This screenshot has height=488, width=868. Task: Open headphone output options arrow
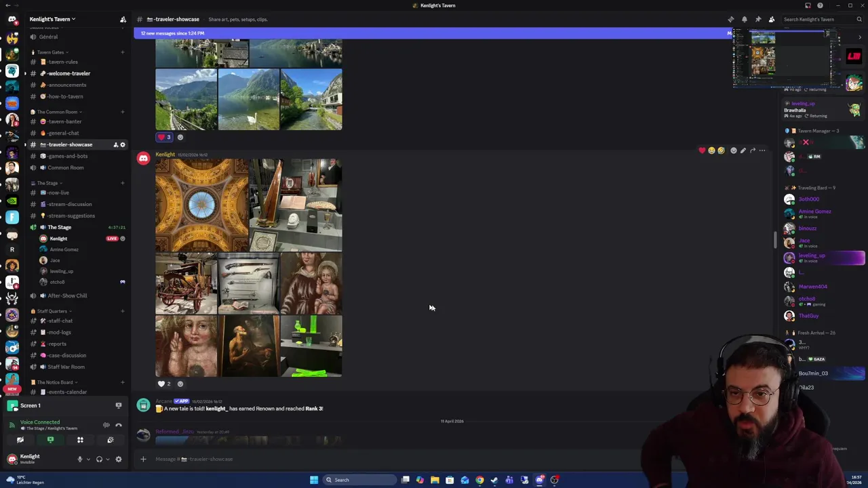(x=107, y=459)
